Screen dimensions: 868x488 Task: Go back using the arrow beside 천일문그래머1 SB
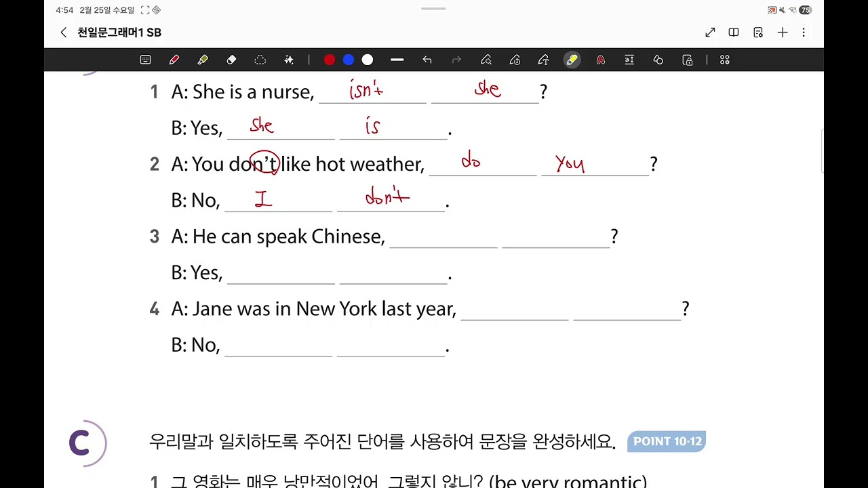(63, 33)
